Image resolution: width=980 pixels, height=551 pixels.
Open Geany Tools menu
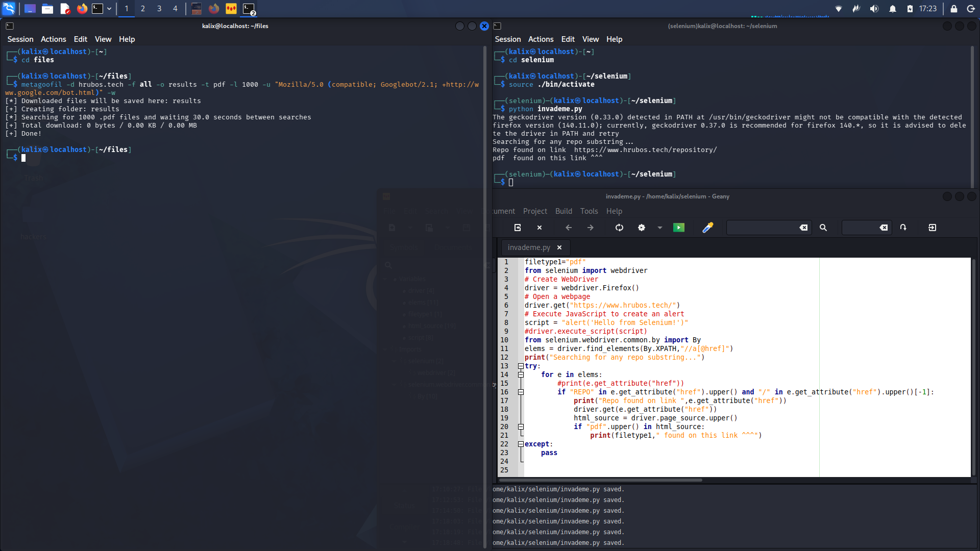click(x=589, y=211)
